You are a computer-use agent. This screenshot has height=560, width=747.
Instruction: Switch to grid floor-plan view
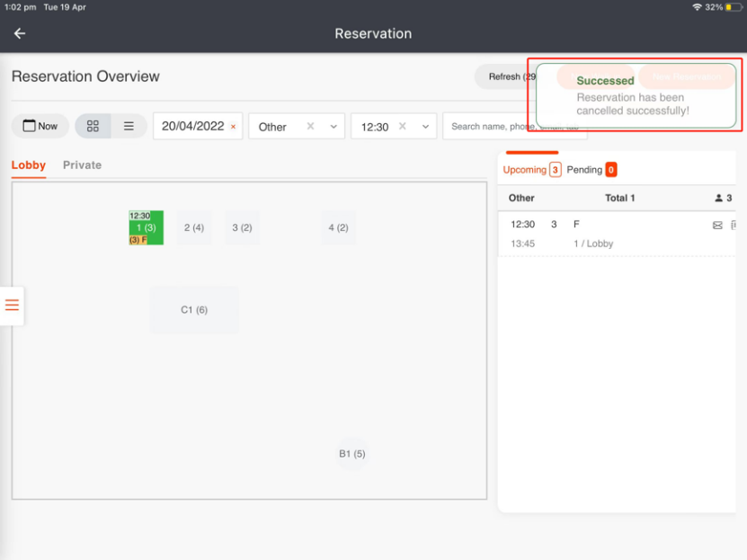tap(93, 127)
